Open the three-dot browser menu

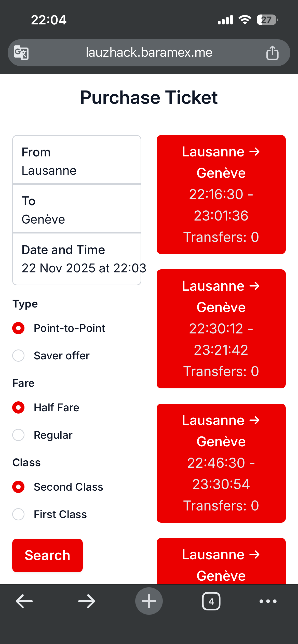coord(268,601)
